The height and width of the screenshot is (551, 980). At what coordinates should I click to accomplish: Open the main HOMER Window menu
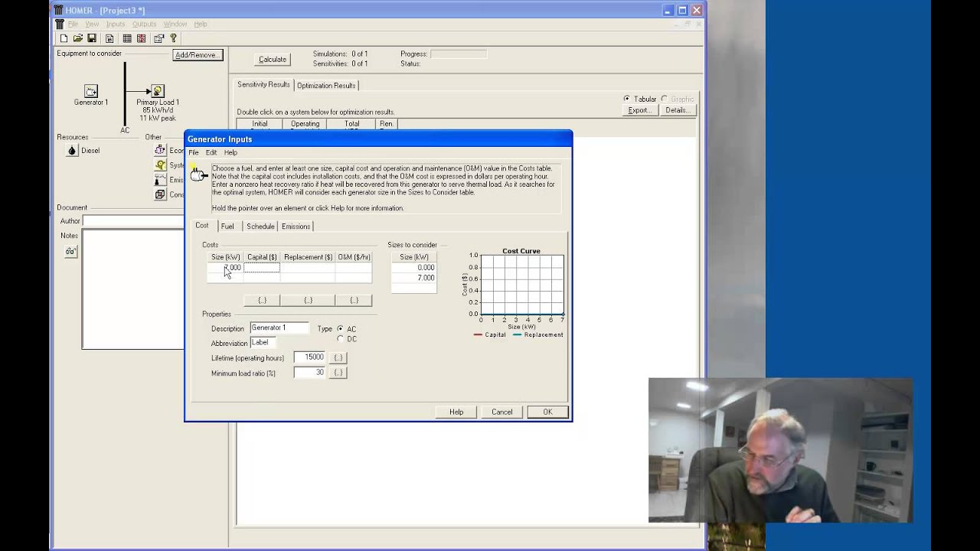pos(175,24)
